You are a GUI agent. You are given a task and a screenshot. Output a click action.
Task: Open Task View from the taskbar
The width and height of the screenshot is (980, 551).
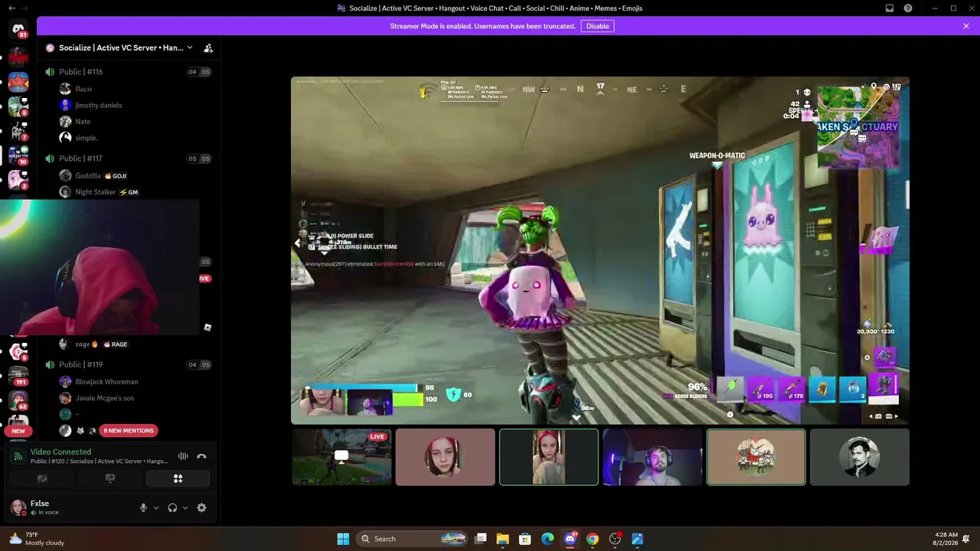481,539
